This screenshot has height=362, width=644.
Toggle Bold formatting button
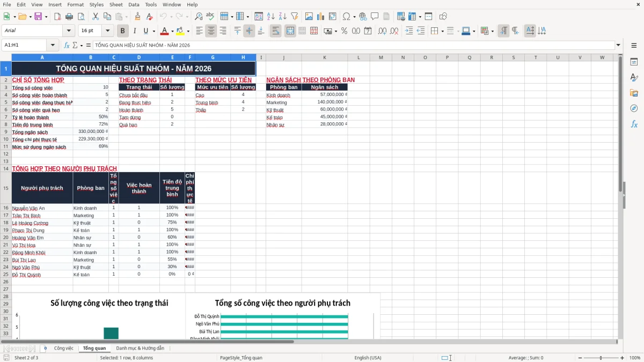point(123,31)
